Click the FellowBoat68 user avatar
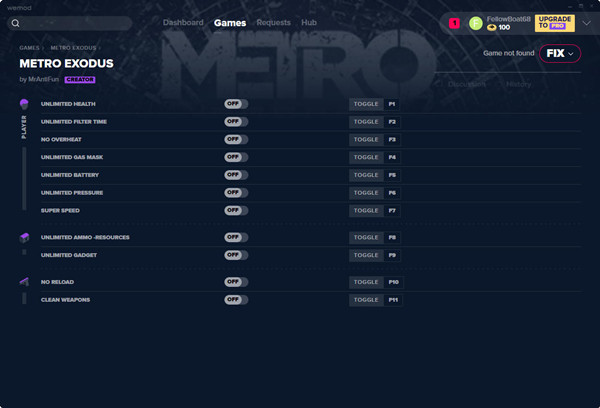Screen dimensions: 600x408 (475, 23)
